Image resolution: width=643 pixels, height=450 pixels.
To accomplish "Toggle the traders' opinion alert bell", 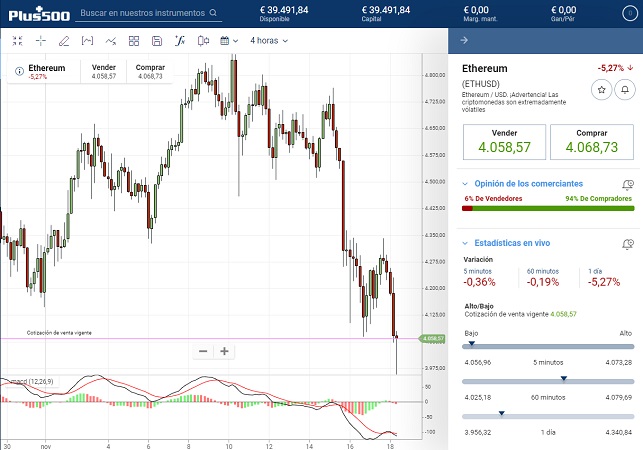I will pyautogui.click(x=627, y=185).
